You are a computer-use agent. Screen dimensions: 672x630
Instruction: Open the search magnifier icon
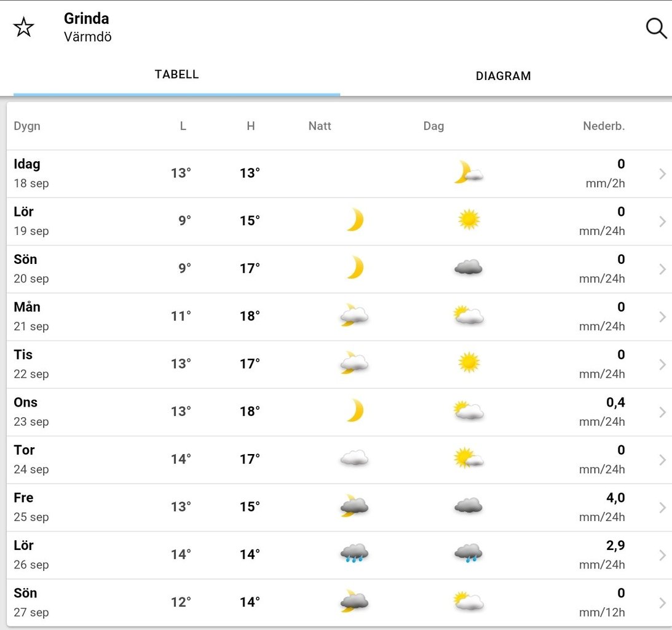click(656, 28)
